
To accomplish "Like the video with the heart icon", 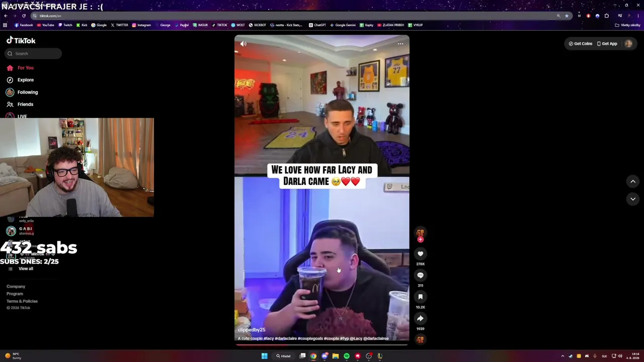I will point(420,254).
